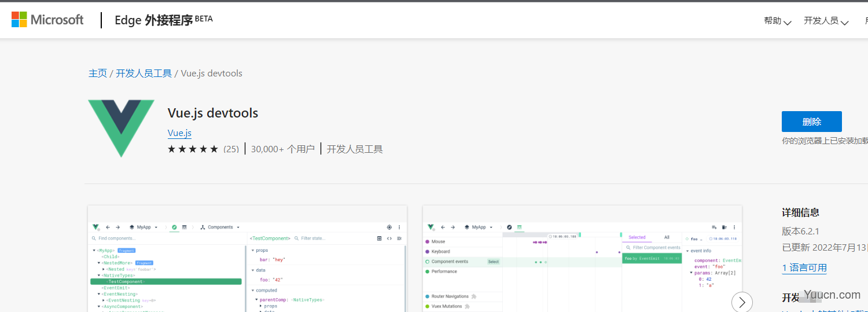
Task: Open 开发人员工具 breadcrumb link
Action: click(144, 74)
